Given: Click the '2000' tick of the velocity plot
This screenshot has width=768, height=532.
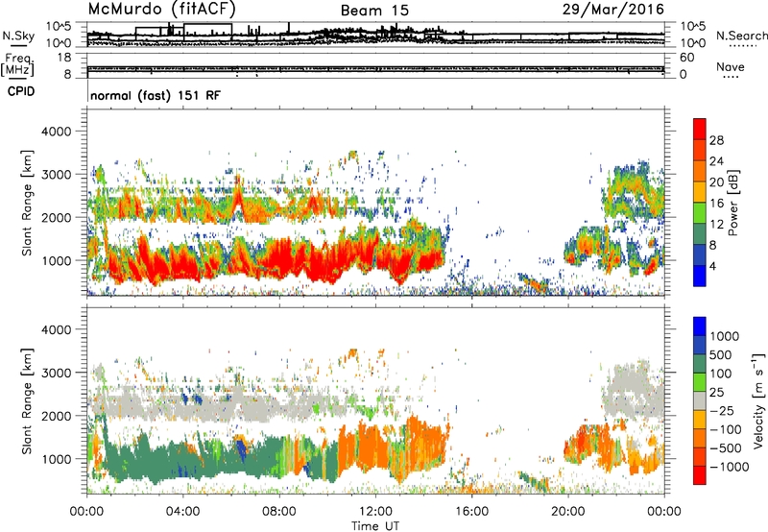Looking at the screenshot, I should coord(56,416).
